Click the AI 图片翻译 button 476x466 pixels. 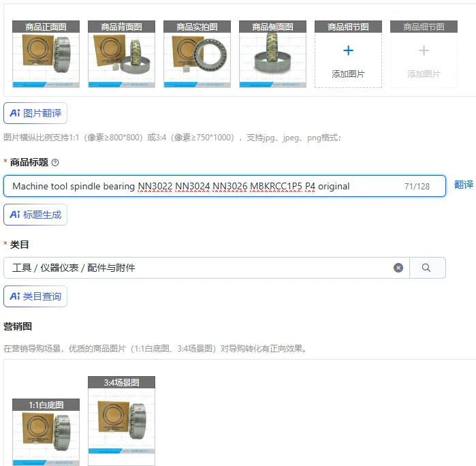tap(35, 113)
